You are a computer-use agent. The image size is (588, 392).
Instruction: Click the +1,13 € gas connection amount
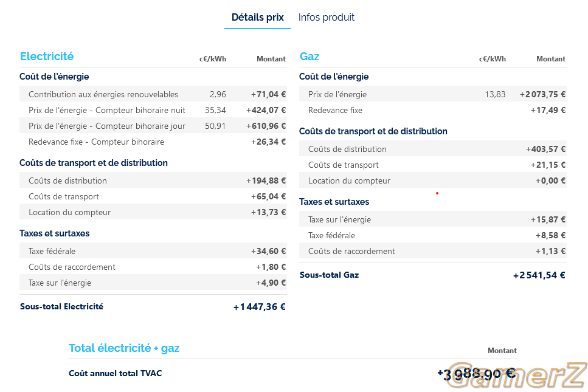point(550,251)
